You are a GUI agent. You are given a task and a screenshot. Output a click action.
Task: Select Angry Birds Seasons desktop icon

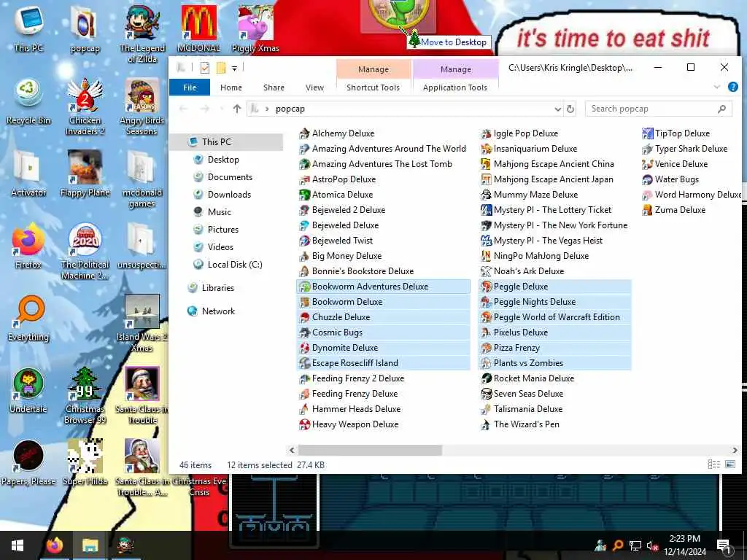pos(142,106)
